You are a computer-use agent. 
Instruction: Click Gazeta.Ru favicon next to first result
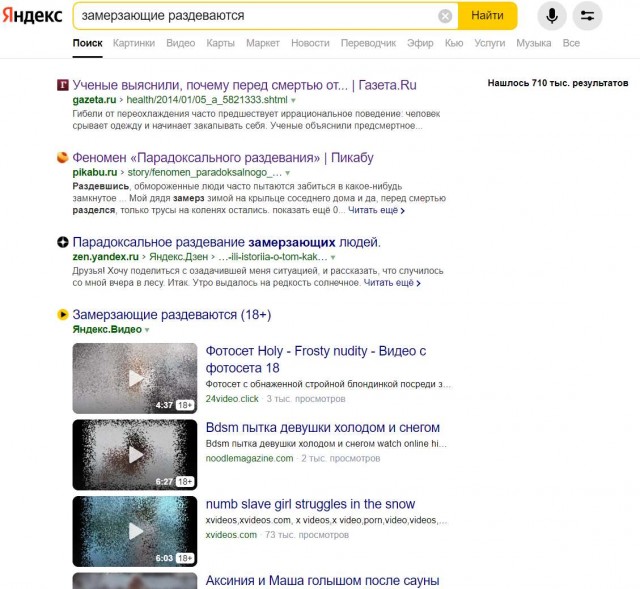[62, 85]
